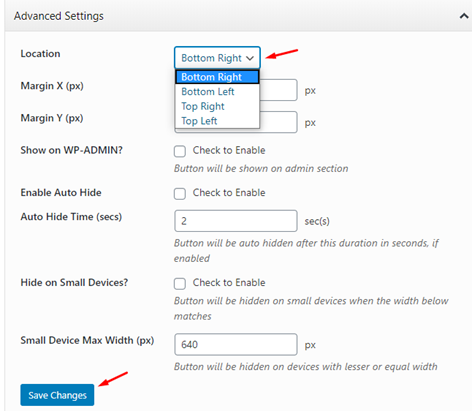Enable Show on WP-ADMIN checkbox

coord(180,151)
